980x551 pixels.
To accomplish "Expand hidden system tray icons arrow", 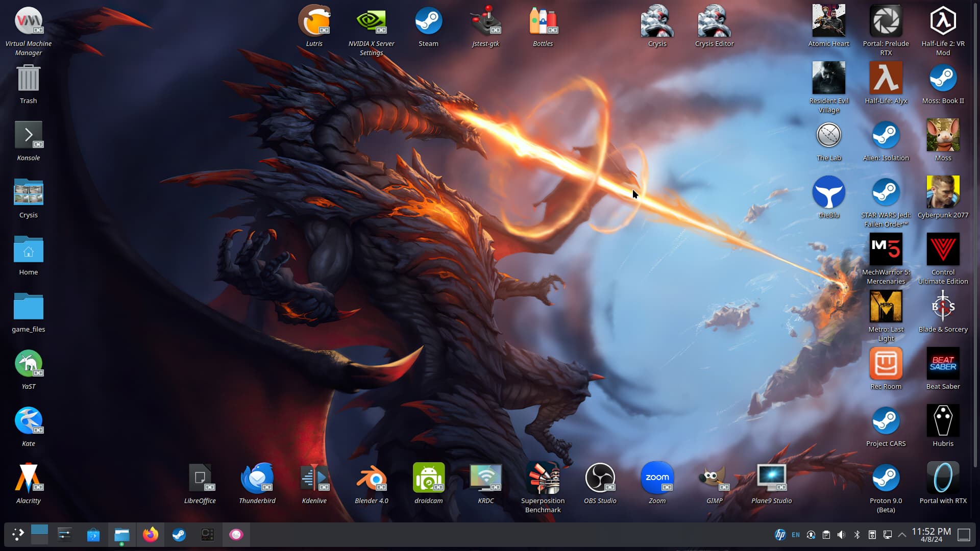I will (902, 535).
